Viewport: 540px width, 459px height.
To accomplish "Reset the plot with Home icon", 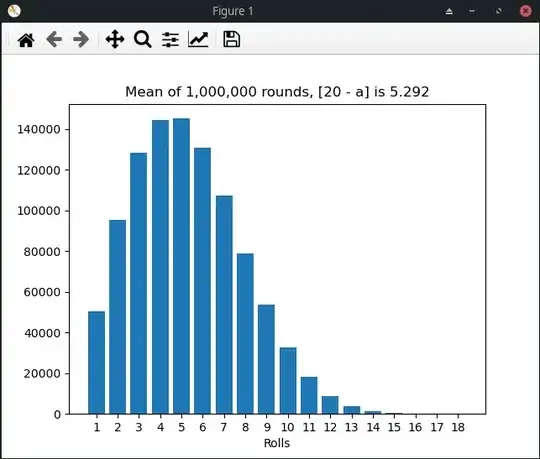I will point(26,40).
